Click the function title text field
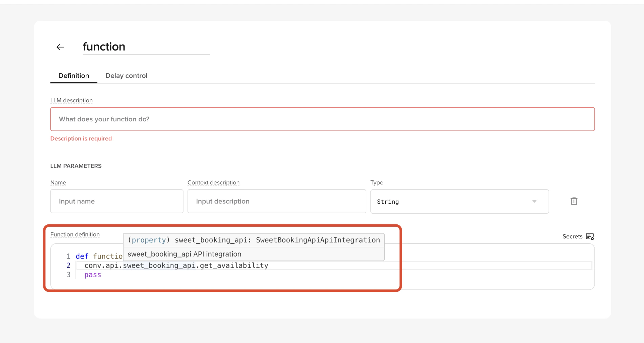644x343 pixels. tap(146, 47)
